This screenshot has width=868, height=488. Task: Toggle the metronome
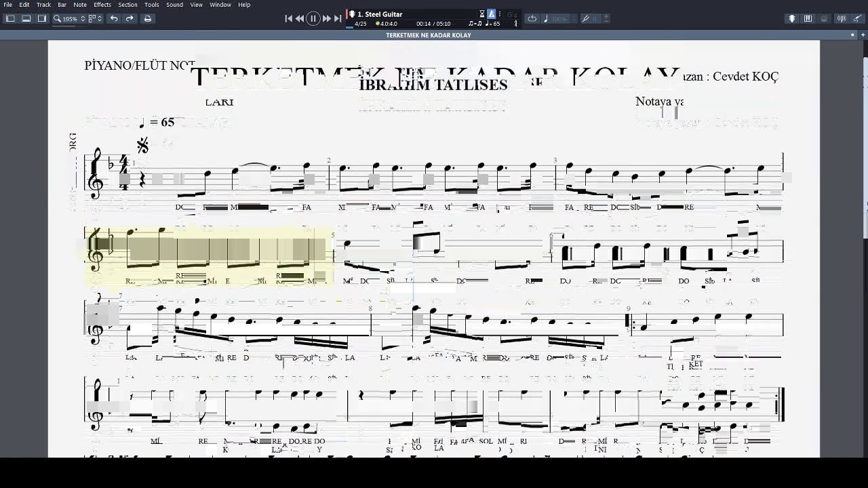click(x=492, y=14)
